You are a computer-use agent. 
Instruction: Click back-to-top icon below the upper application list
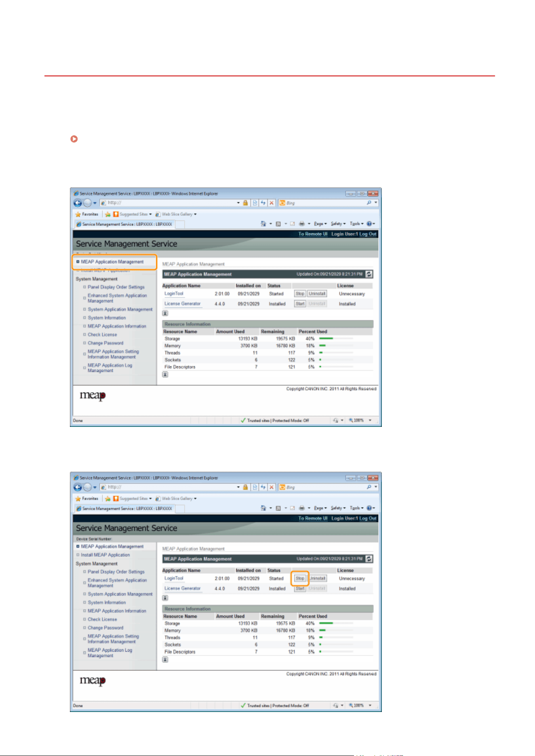[165, 313]
